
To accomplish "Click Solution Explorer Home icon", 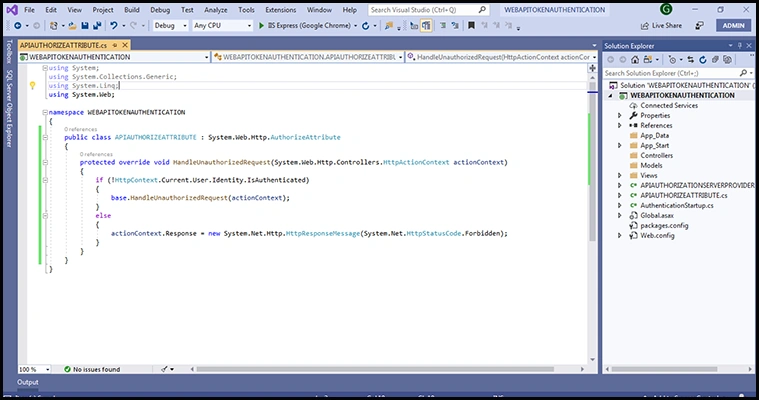I will tap(635, 60).
